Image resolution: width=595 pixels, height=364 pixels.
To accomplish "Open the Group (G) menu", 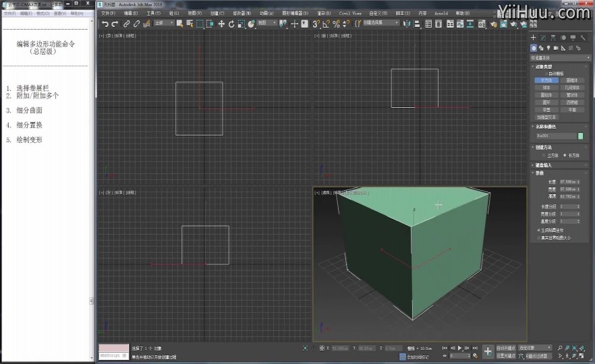I will [x=174, y=13].
